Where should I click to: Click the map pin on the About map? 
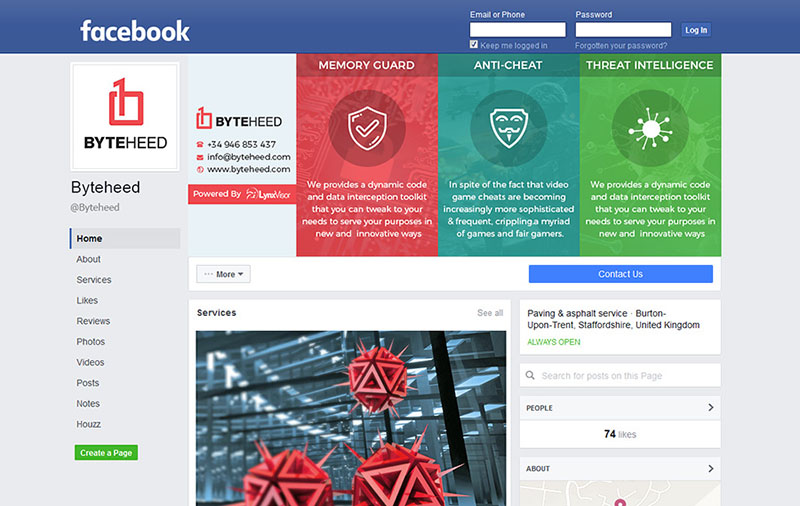(620, 502)
